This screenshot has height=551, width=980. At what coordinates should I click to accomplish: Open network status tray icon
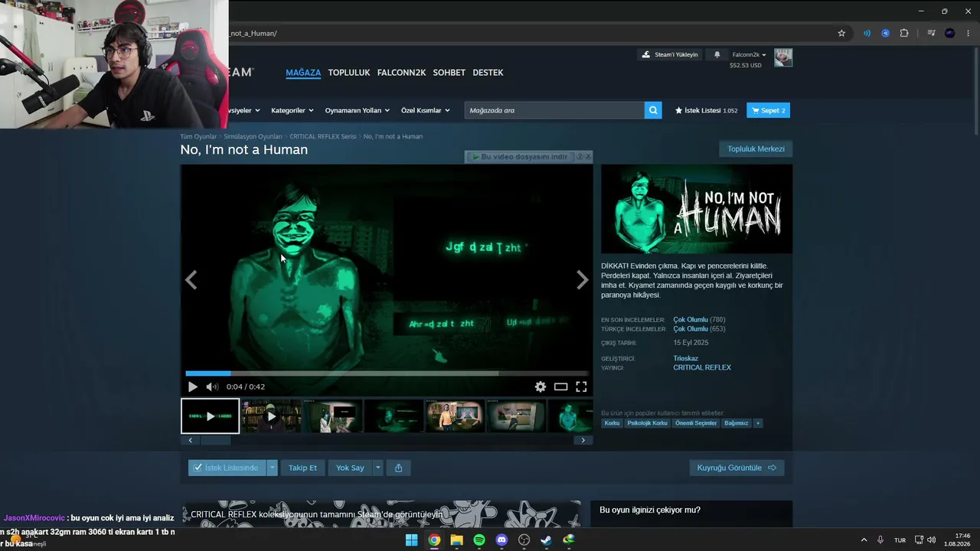point(920,540)
